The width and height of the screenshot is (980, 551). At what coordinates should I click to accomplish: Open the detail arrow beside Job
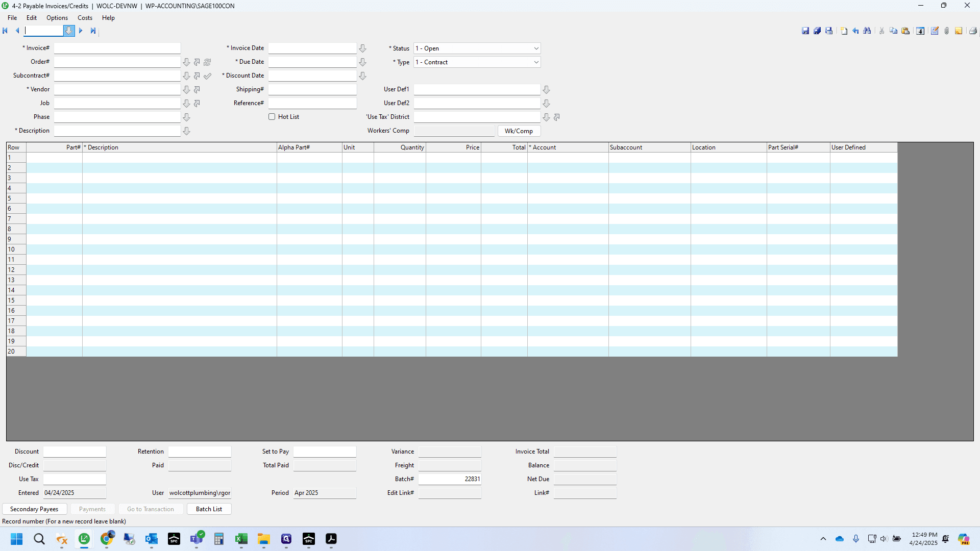pos(197,104)
